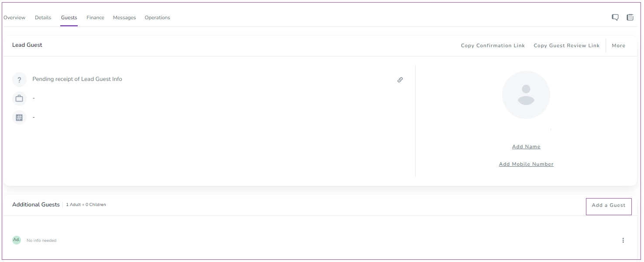Click the question mark icon for Lead Guest info

(x=19, y=80)
